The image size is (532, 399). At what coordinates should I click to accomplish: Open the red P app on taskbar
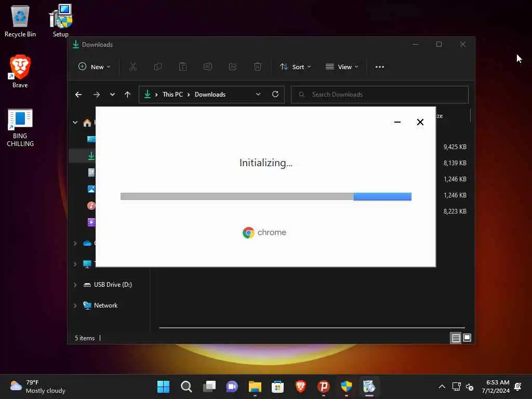click(323, 387)
